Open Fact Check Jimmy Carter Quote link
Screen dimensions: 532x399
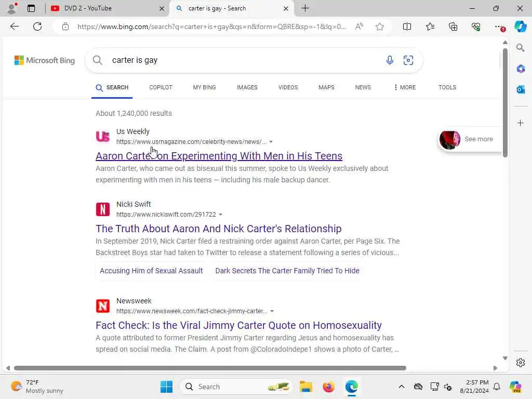tap(238, 325)
